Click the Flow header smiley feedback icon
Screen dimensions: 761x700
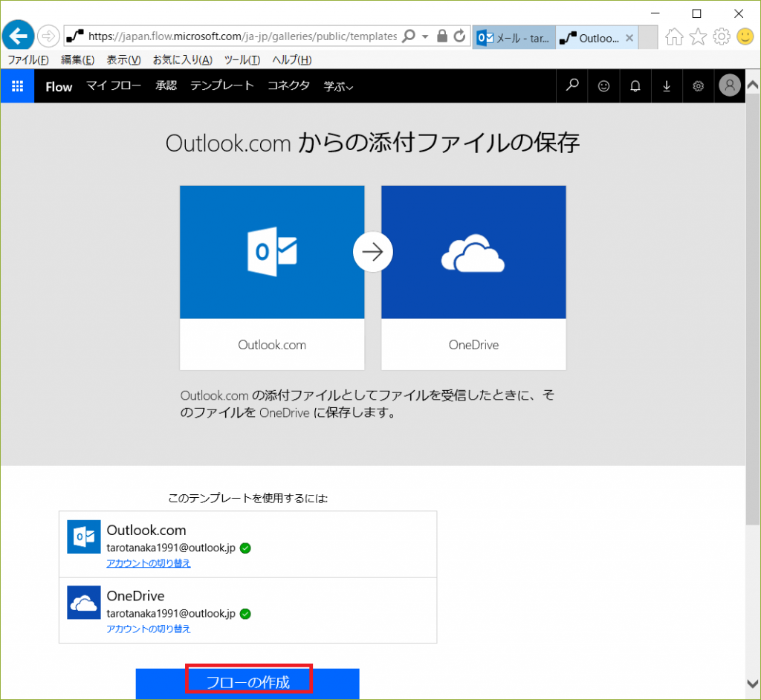tap(603, 86)
